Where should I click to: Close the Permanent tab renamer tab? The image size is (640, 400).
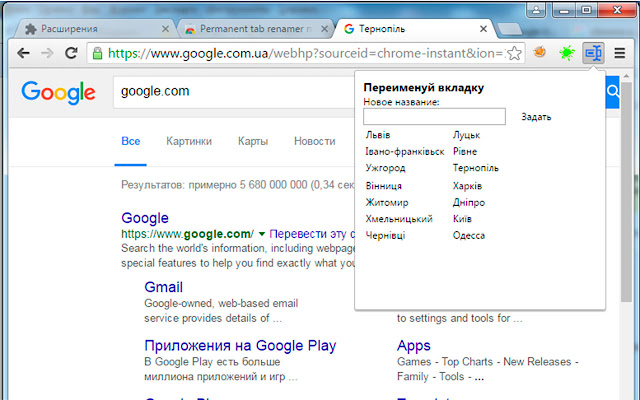(x=324, y=29)
